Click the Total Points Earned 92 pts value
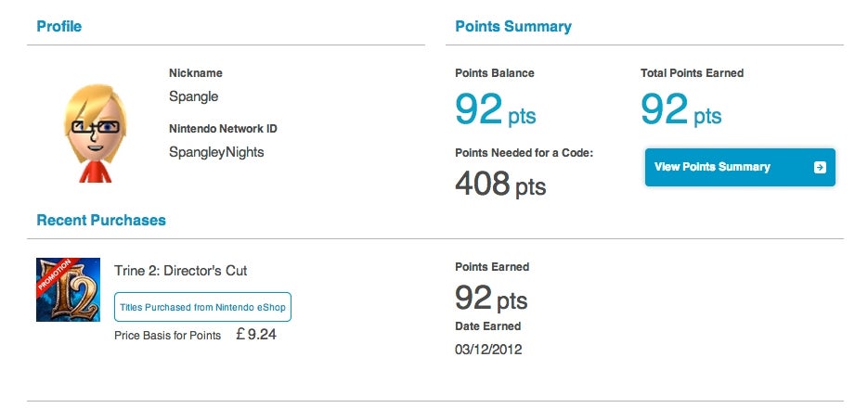 680,109
